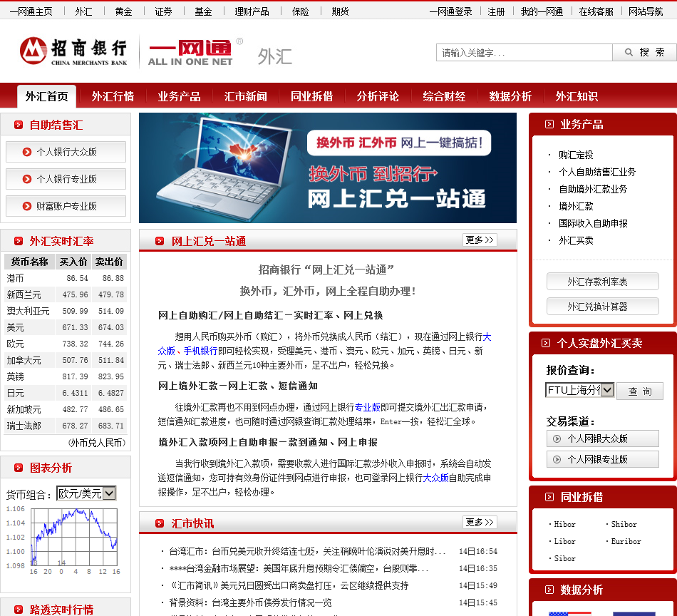Click 基金 in top menu

(x=203, y=11)
